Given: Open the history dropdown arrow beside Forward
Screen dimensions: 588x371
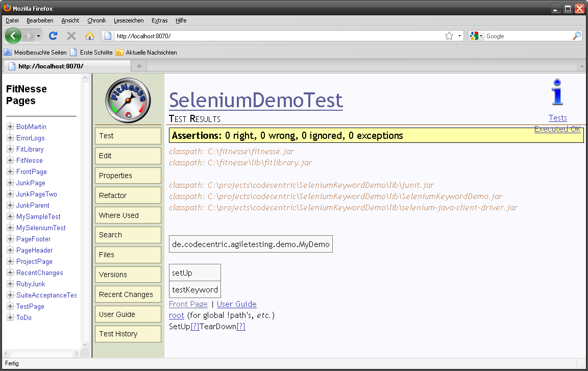Looking at the screenshot, I should pos(38,36).
